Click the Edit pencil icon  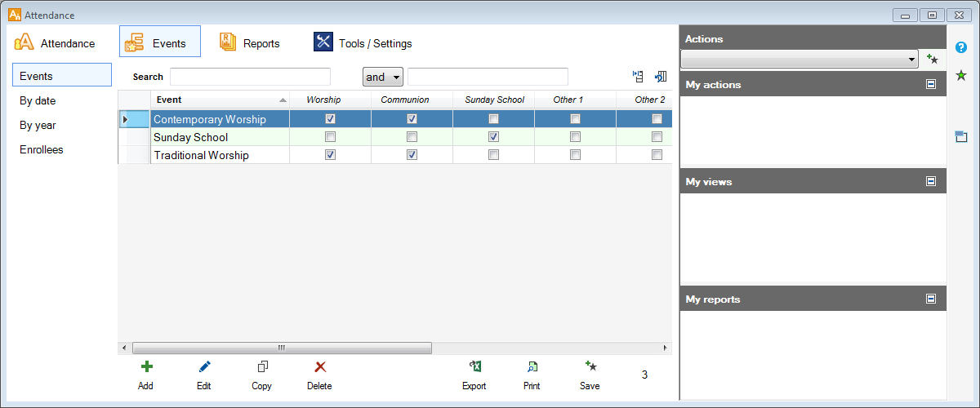tap(204, 367)
